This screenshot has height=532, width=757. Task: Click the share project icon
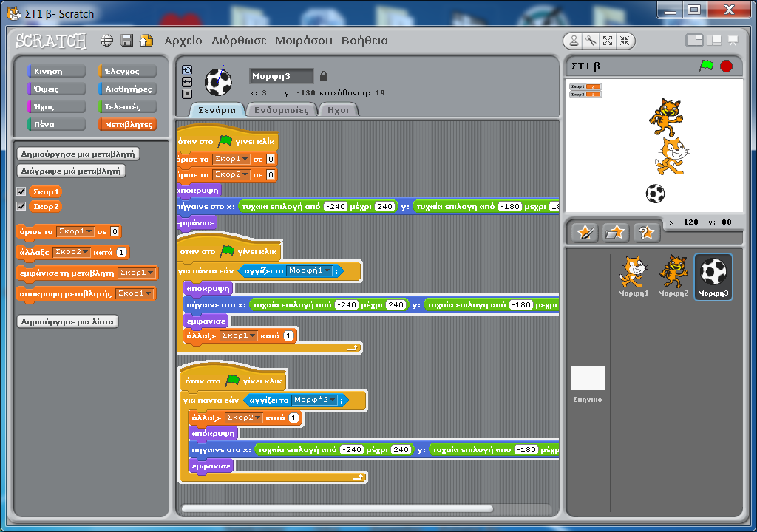click(146, 41)
